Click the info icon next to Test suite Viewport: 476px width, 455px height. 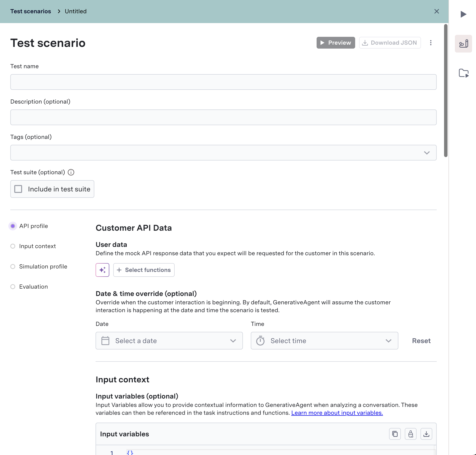coord(71,172)
